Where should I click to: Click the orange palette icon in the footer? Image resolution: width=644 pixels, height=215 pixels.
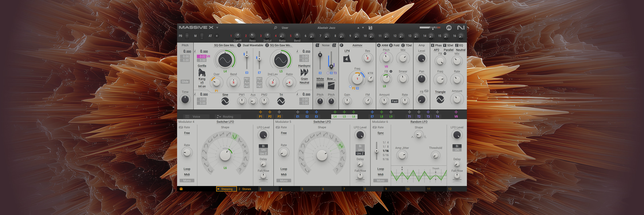(x=181, y=189)
